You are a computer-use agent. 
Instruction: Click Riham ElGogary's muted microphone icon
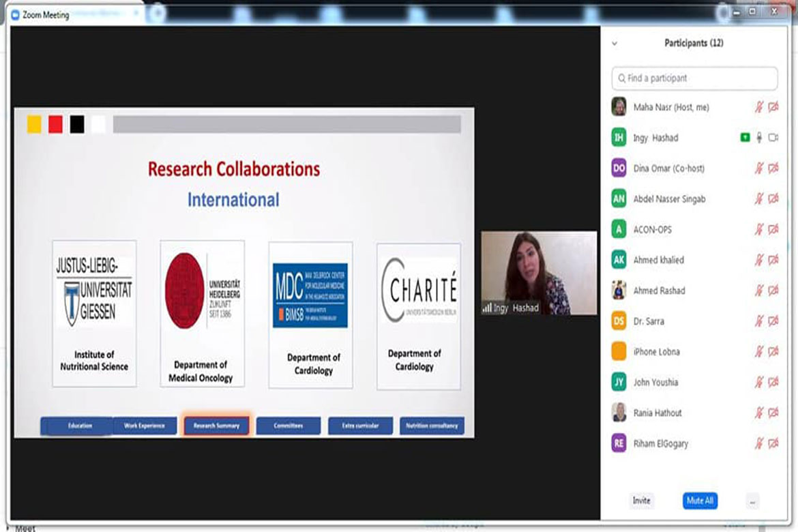759,443
